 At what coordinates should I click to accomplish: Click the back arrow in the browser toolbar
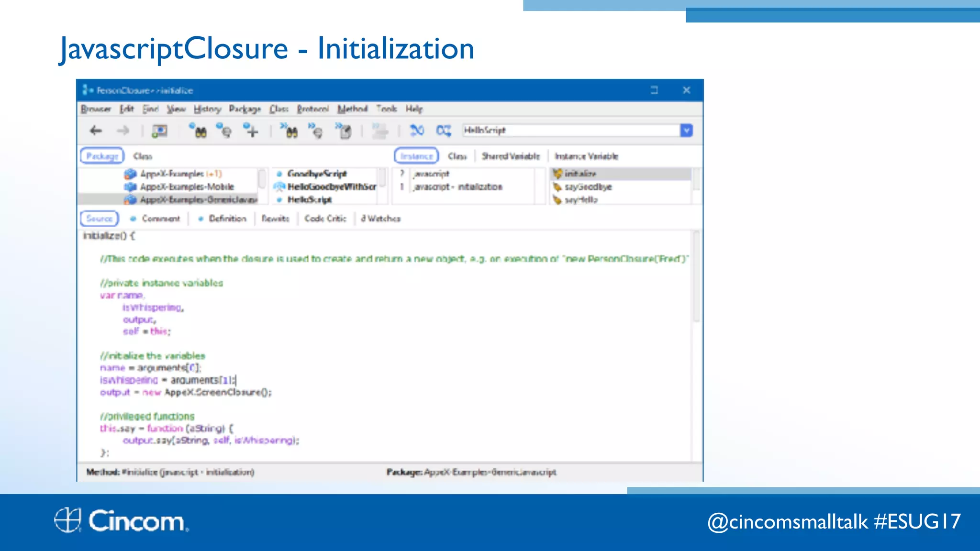click(96, 131)
